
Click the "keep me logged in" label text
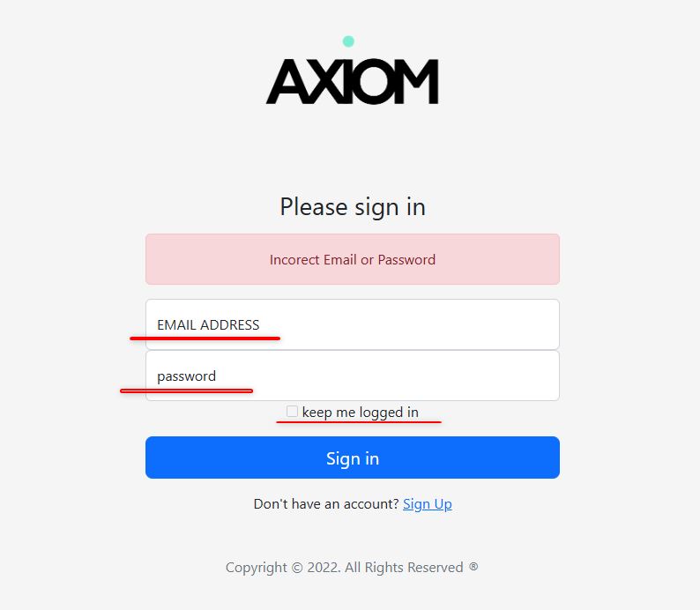[x=360, y=412]
